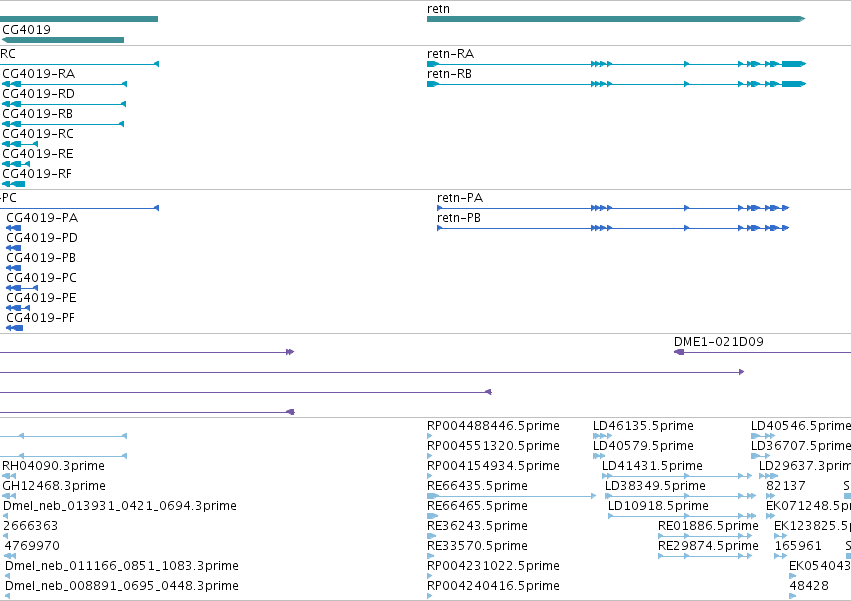Select the retn-PA protein label
This screenshot has height=601, width=851.
[460, 198]
